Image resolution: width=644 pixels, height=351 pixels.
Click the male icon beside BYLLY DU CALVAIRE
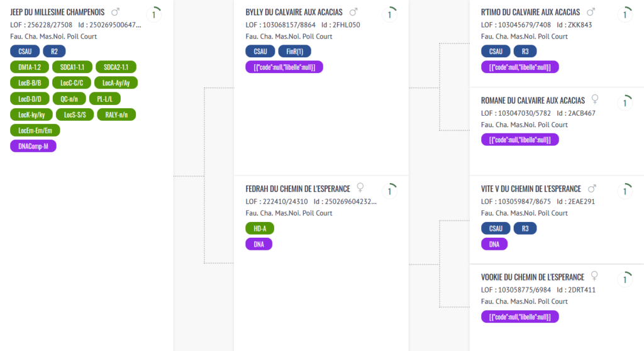click(x=353, y=12)
